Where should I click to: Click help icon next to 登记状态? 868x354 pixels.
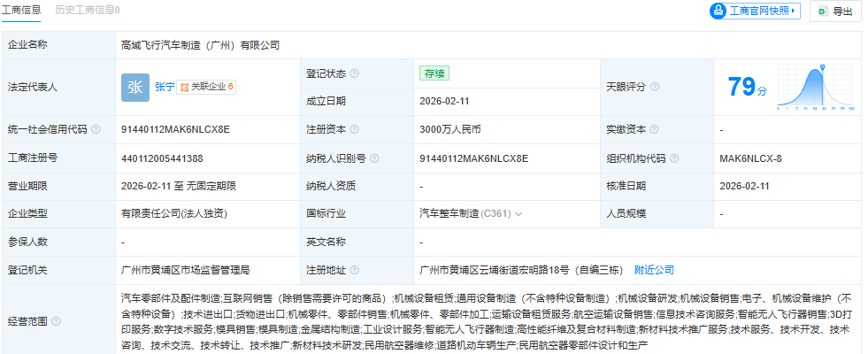(355, 73)
